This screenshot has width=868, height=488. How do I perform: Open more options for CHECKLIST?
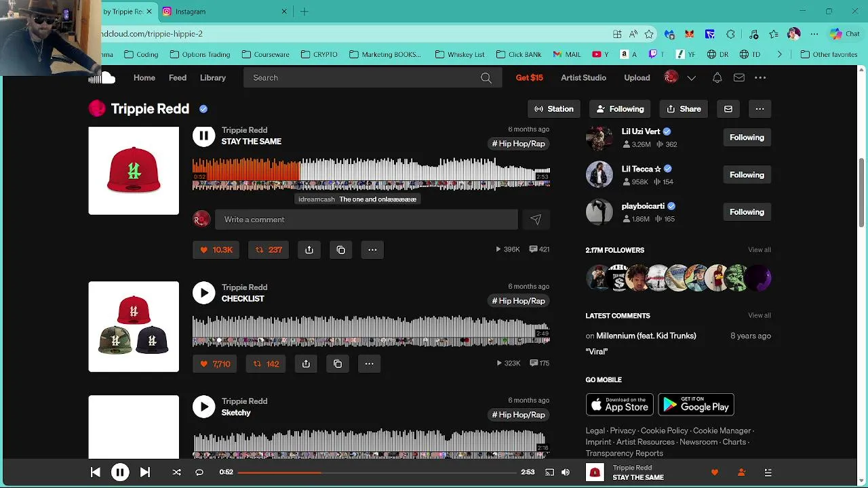369,364
